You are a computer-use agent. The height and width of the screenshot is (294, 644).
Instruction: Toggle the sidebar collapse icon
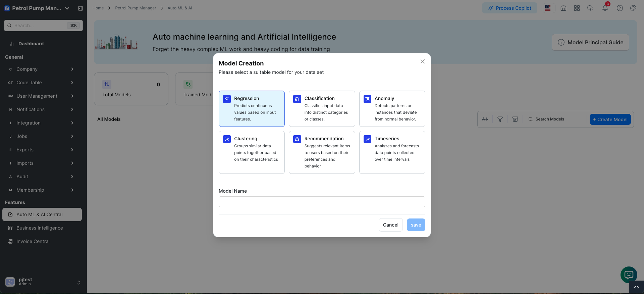80,8
